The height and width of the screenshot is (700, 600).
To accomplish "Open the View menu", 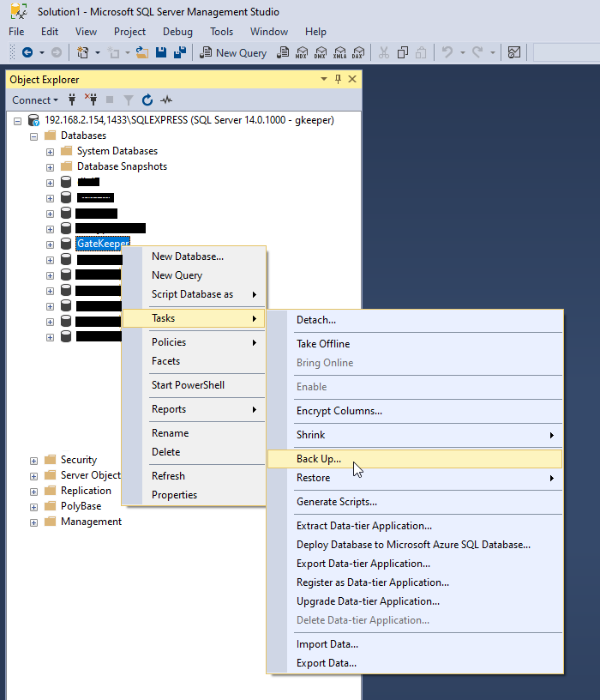I will pyautogui.click(x=86, y=32).
